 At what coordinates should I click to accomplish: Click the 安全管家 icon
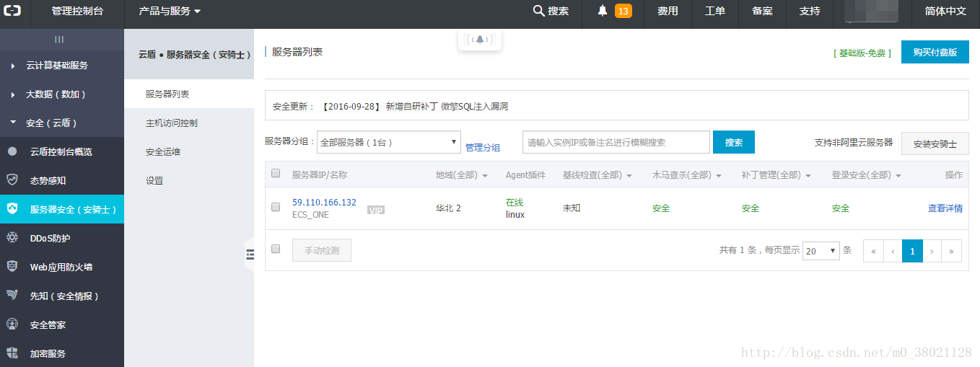(x=12, y=324)
